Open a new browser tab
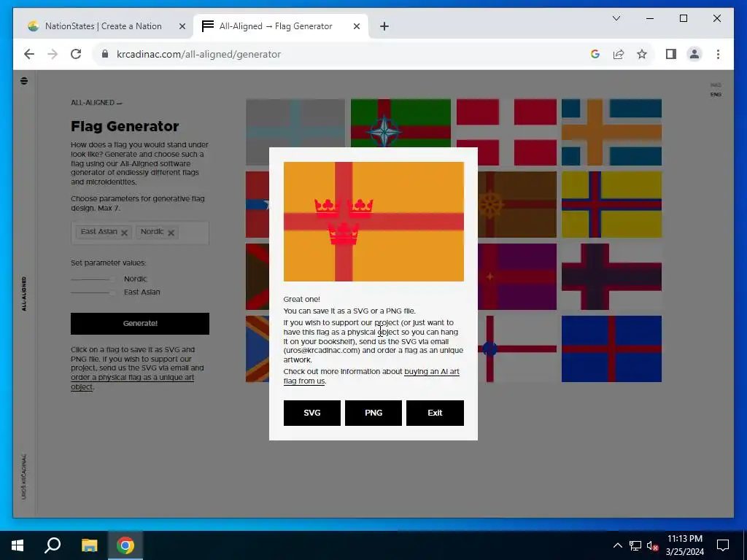The height and width of the screenshot is (560, 747). (384, 26)
